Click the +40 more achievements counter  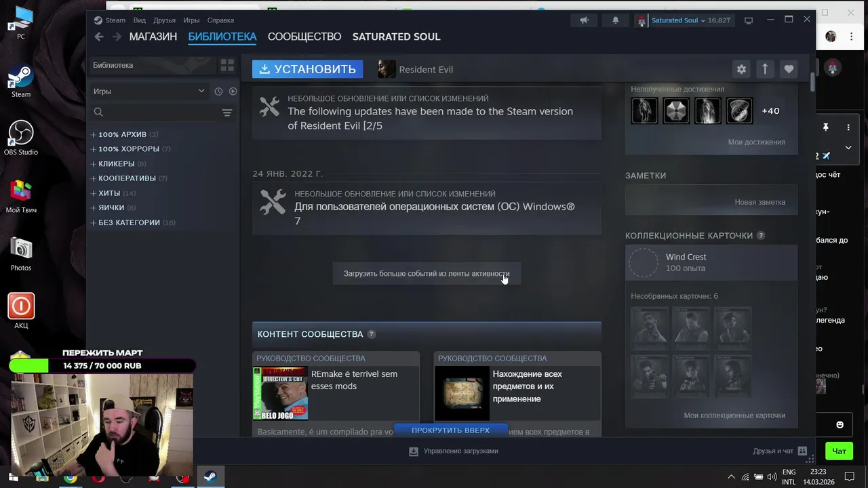[770, 110]
